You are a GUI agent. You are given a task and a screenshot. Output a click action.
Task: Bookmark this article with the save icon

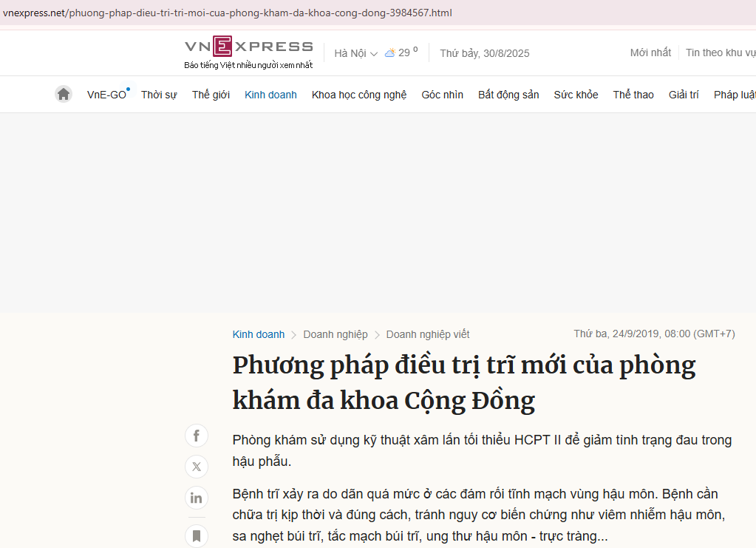coord(197,535)
